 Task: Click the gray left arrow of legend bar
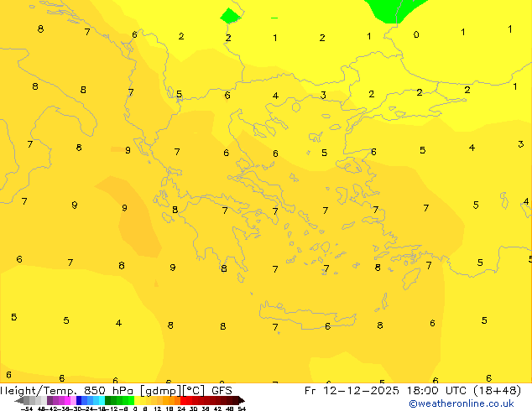[x=19, y=401]
